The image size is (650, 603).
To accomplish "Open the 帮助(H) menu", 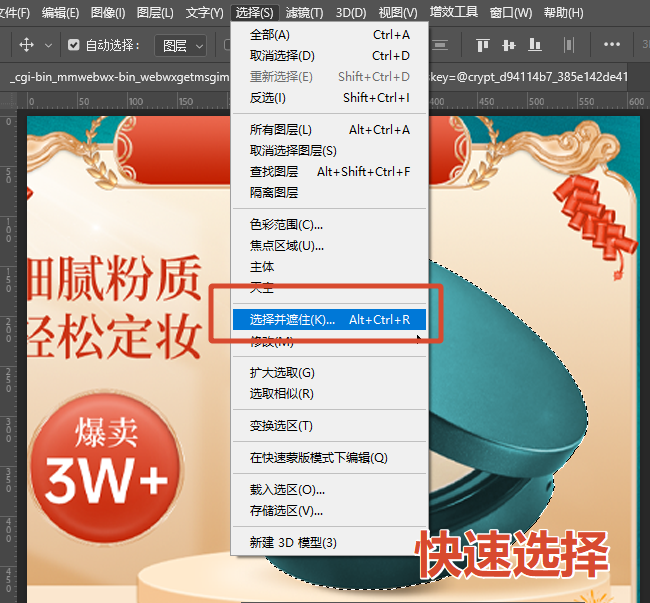I will pyautogui.click(x=563, y=13).
